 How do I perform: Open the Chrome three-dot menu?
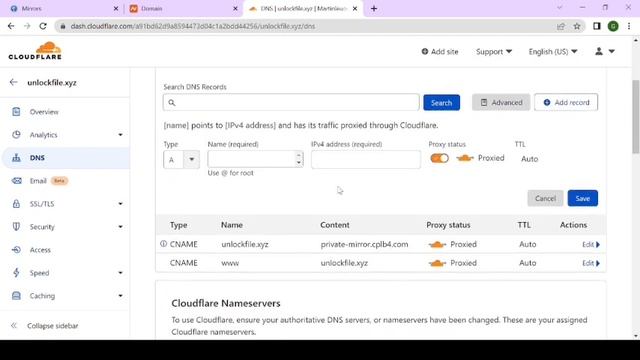[629, 26]
